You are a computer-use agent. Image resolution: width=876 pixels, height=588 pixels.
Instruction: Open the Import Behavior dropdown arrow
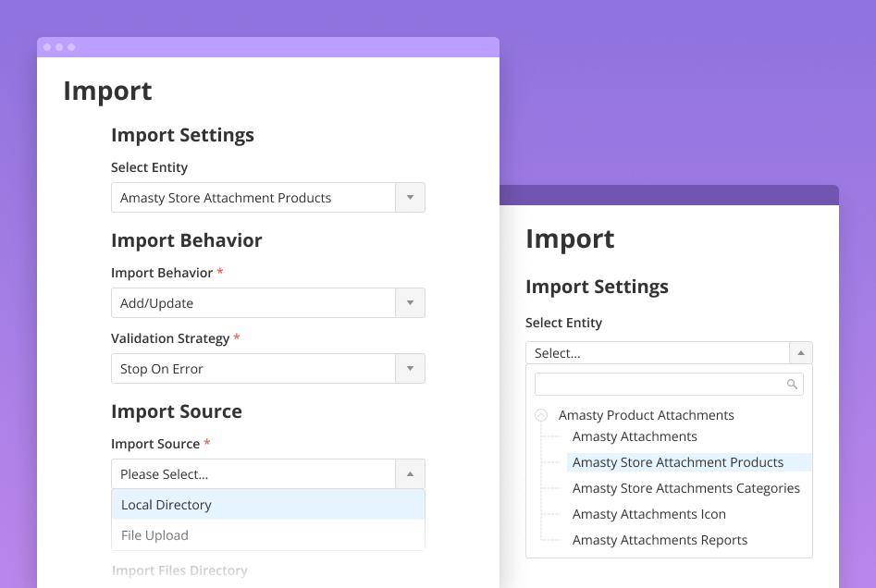[410, 302]
